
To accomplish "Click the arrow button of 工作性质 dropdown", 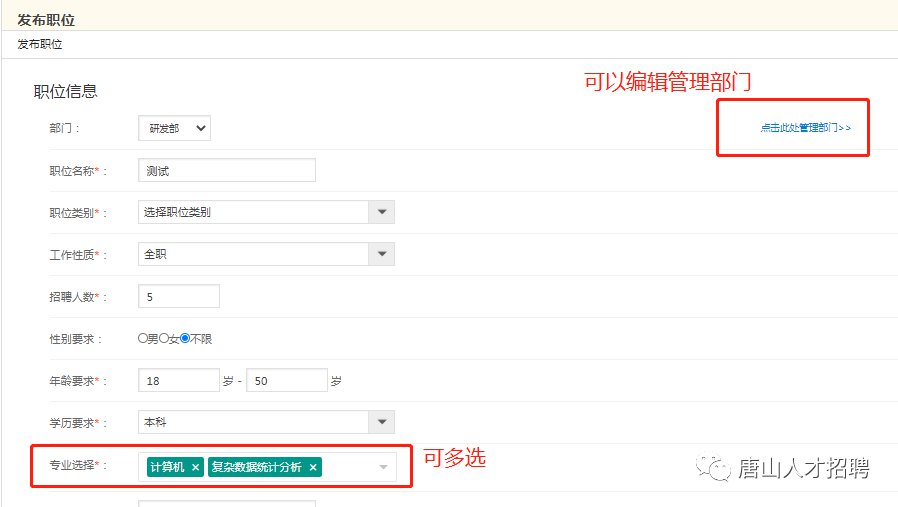I will click(382, 254).
